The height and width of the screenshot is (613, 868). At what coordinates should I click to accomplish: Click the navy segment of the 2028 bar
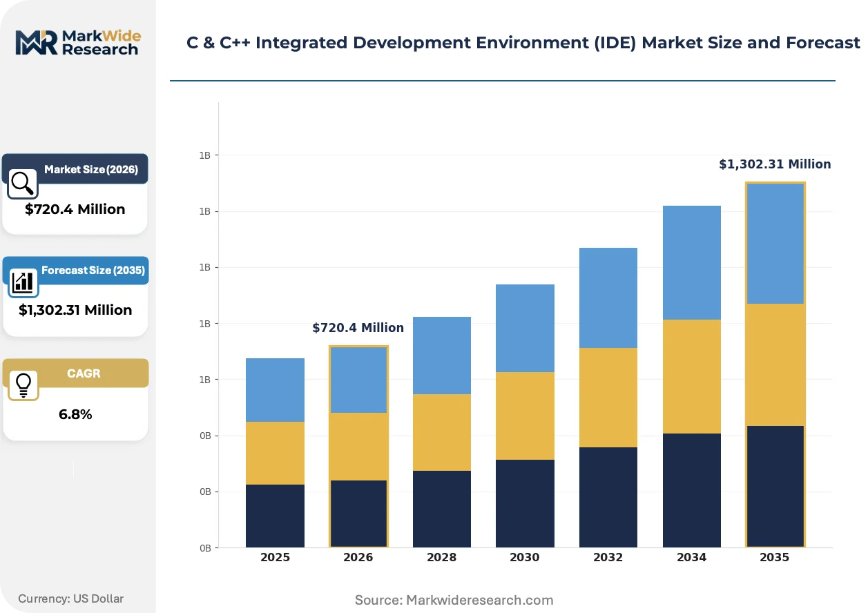[x=441, y=509]
